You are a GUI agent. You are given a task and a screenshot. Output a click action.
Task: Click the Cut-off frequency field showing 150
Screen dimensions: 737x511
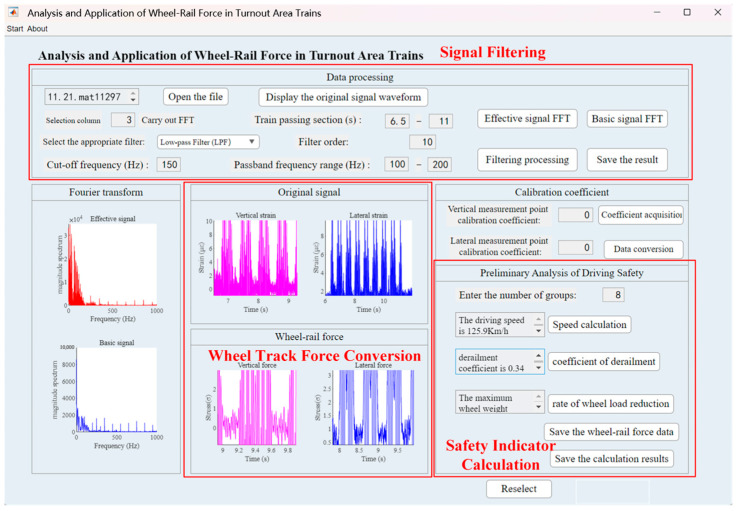pos(169,165)
